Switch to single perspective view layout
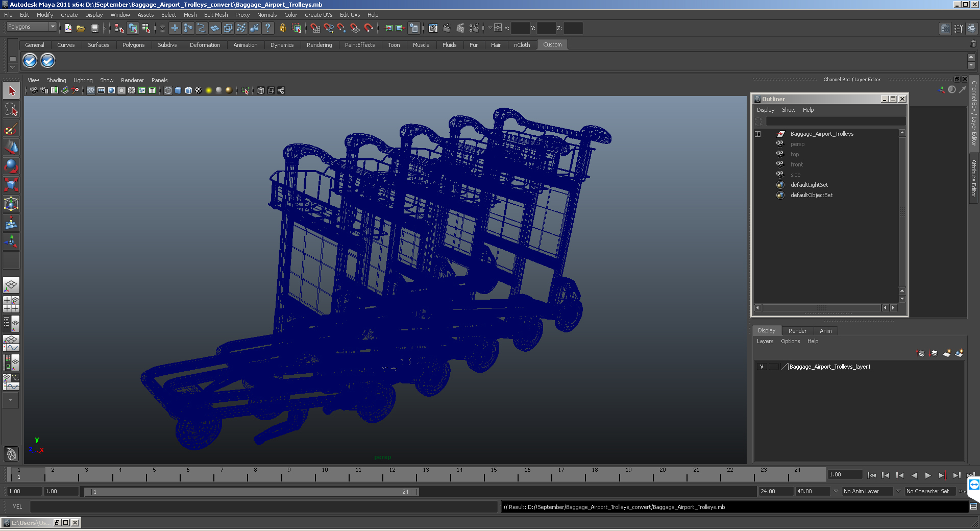Screen dimensions: 980x531 click(11, 285)
